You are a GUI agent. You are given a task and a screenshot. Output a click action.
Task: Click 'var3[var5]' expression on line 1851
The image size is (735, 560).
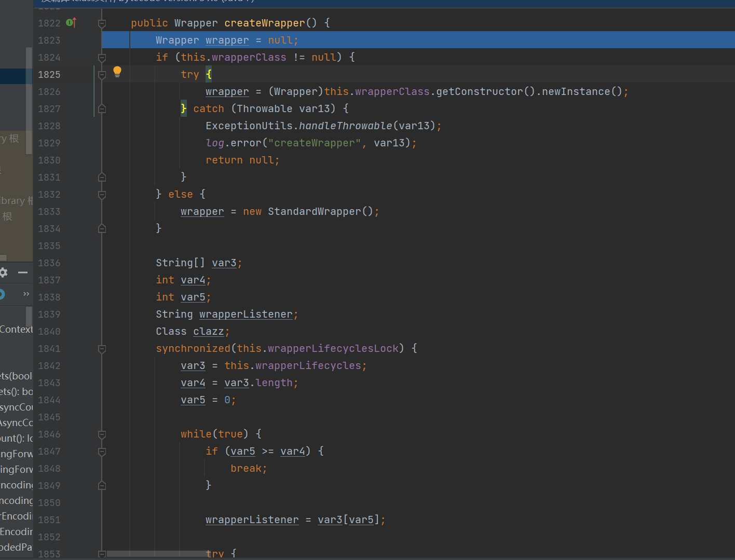(x=349, y=520)
